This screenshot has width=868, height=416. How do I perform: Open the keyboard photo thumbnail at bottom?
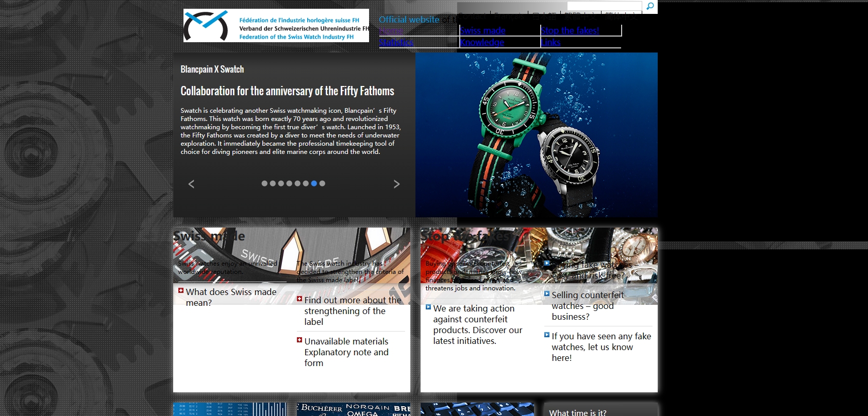pos(477,409)
